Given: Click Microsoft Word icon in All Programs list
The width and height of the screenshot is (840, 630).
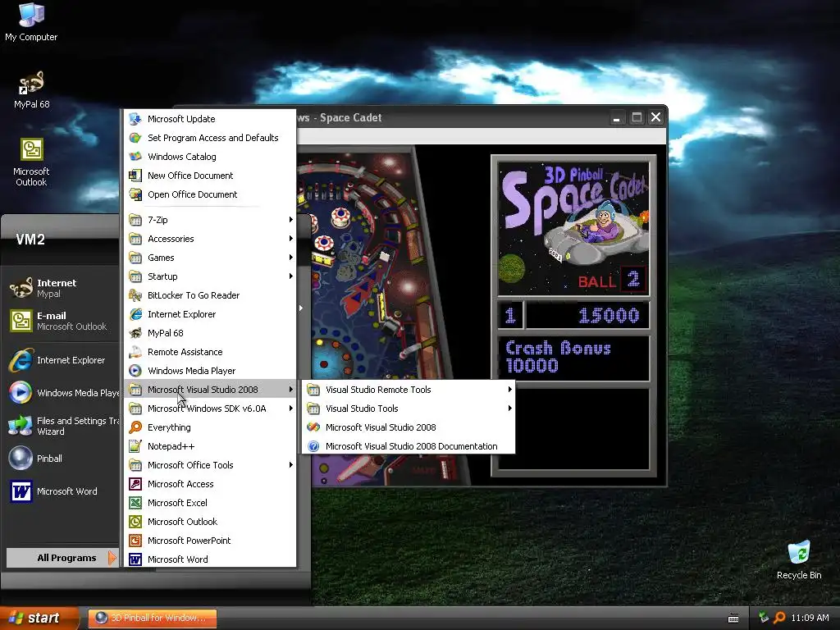Looking at the screenshot, I should point(135,559).
